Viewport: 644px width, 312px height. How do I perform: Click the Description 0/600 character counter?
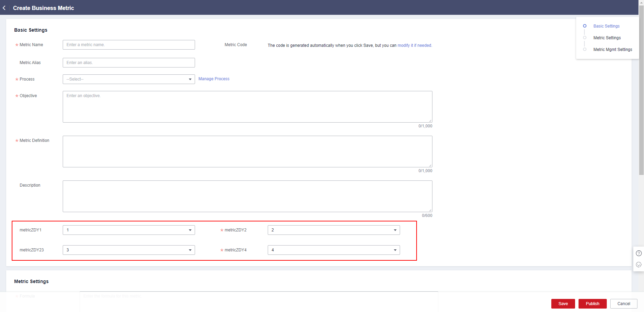click(427, 216)
